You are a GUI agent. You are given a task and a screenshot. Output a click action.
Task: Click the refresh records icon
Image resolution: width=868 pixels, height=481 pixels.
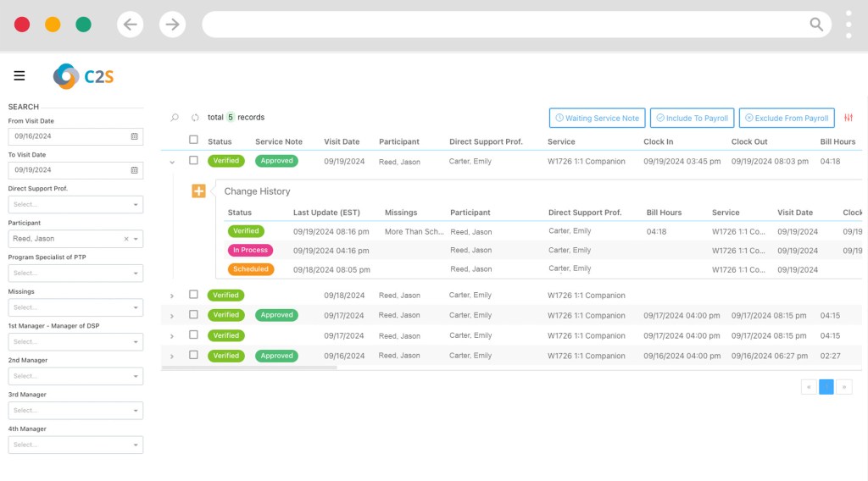[195, 118]
